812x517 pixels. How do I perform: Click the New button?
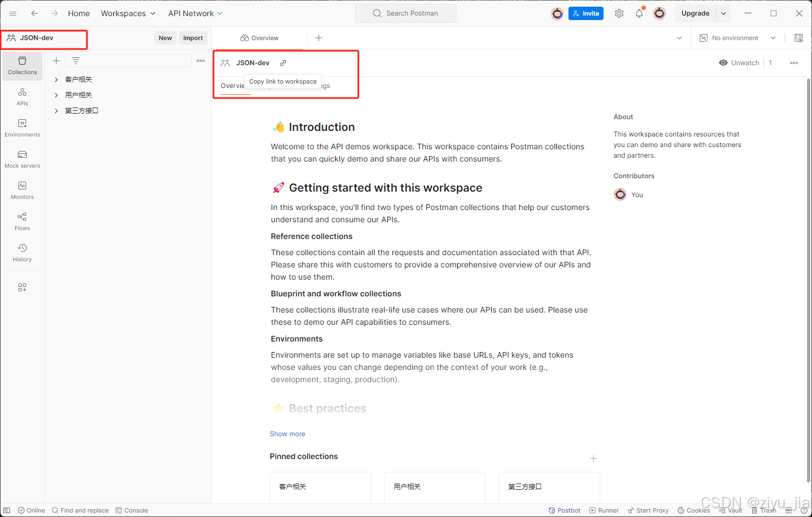(166, 38)
